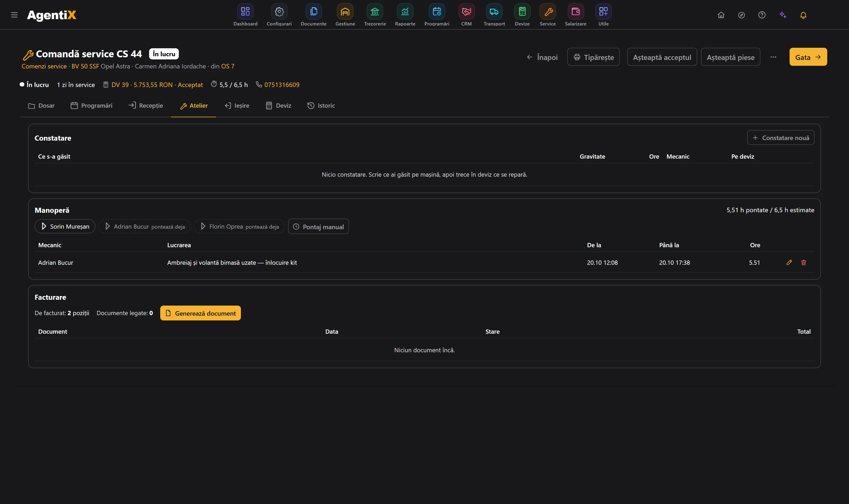Viewport: 849px width, 504px height.
Task: Open the DV 39 estimate link
Action: pos(157,85)
